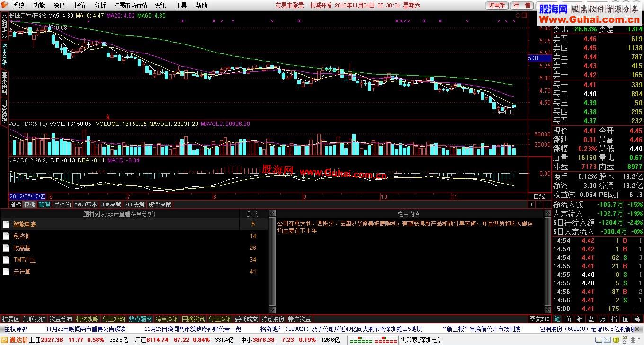Open the 资金分布 bottom tab
The width and height of the screenshot is (644, 345).
[x=61, y=319]
